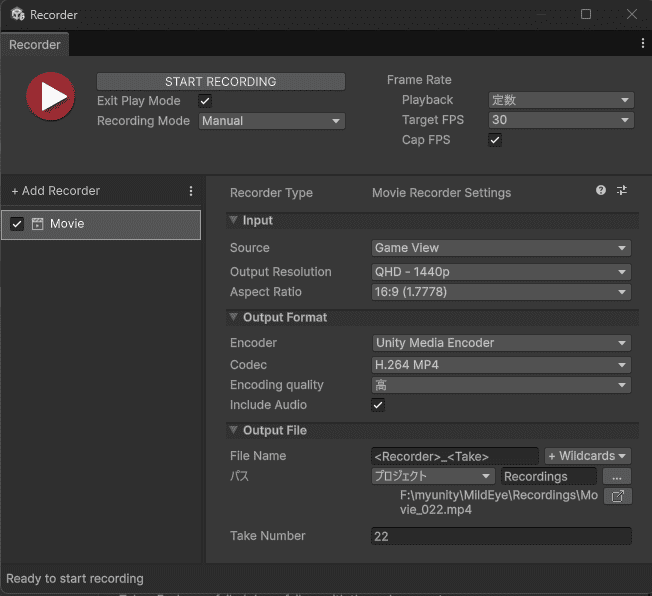652x596 pixels.
Task: Open the Output Resolution dropdown
Action: (501, 272)
